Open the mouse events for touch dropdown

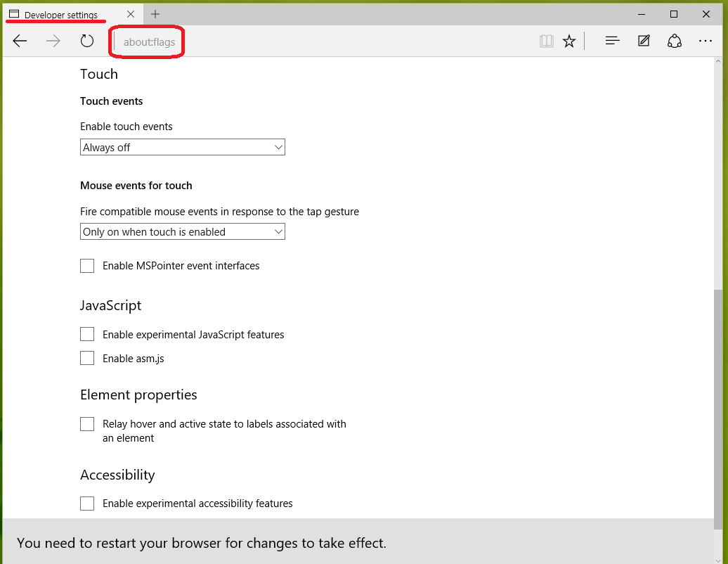[183, 232]
